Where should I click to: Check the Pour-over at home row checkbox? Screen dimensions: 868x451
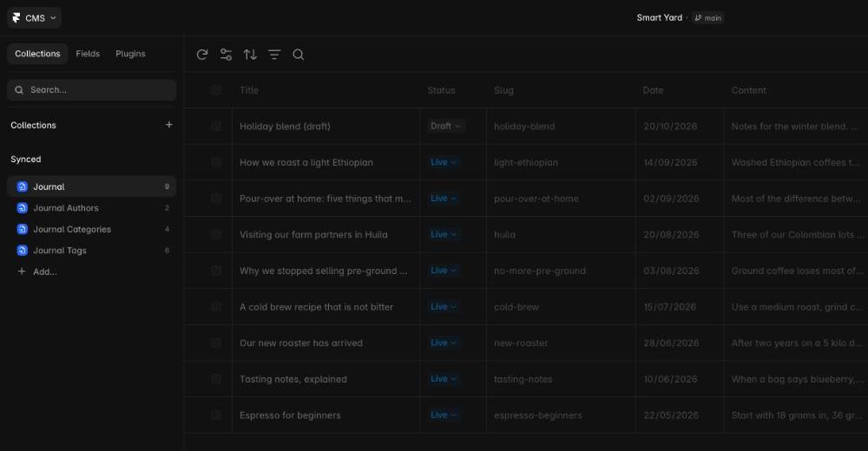click(216, 198)
